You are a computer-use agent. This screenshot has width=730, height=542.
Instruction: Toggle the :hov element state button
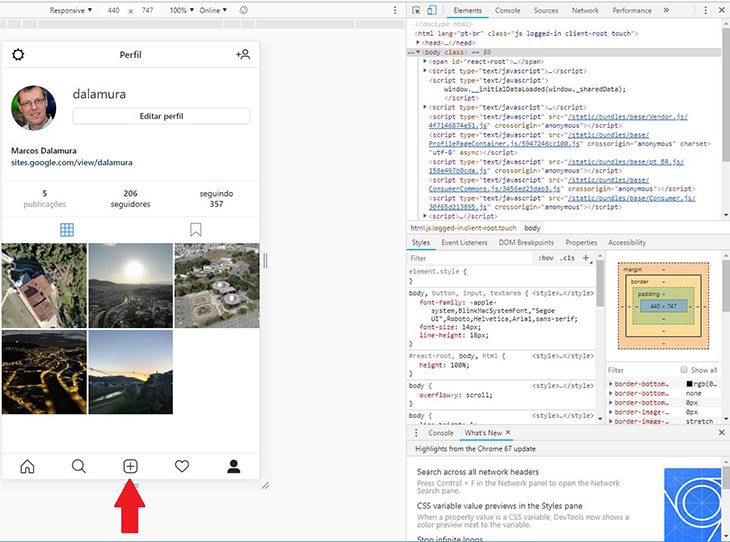pos(546,258)
